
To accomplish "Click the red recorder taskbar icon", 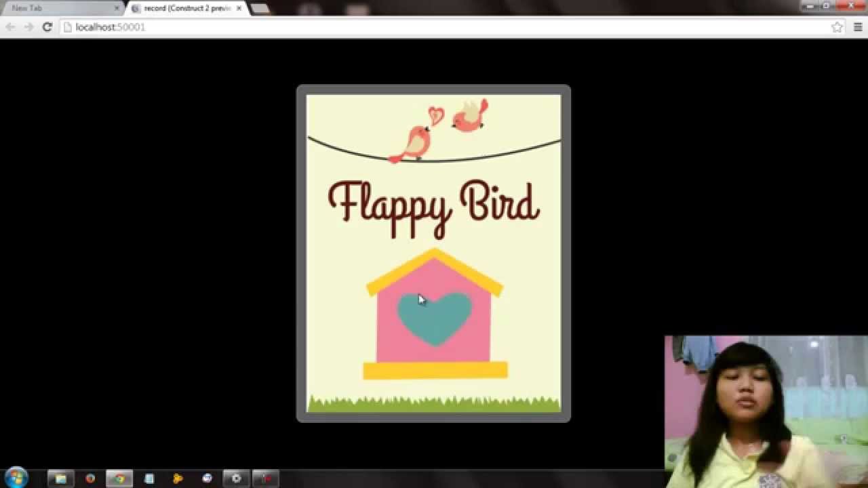I will [266, 479].
